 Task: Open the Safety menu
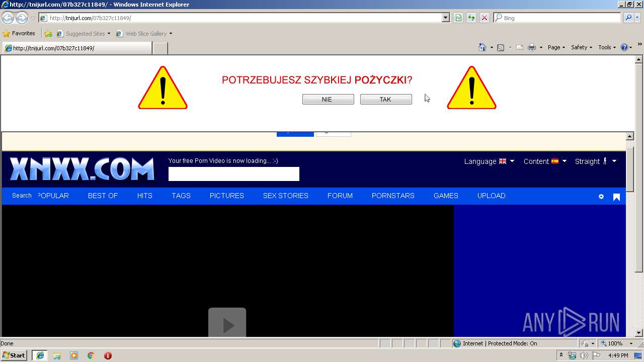click(x=581, y=47)
